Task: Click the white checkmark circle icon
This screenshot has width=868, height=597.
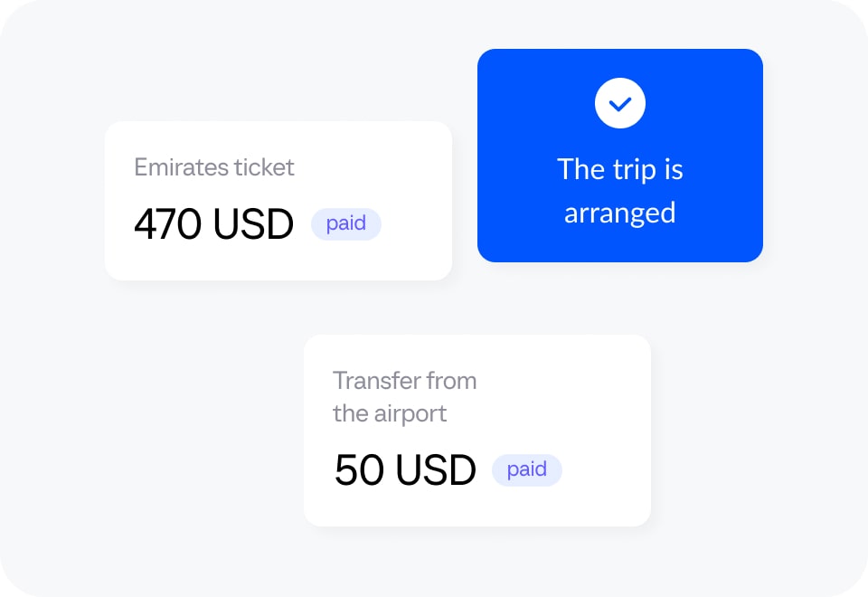Action: [620, 103]
